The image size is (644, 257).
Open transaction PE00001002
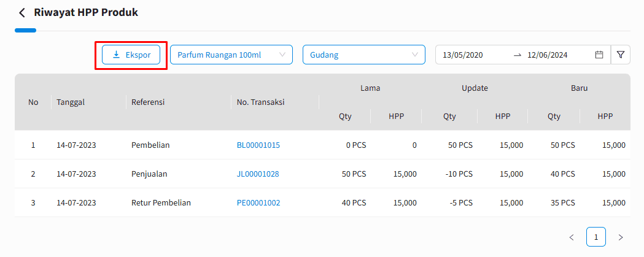258,203
